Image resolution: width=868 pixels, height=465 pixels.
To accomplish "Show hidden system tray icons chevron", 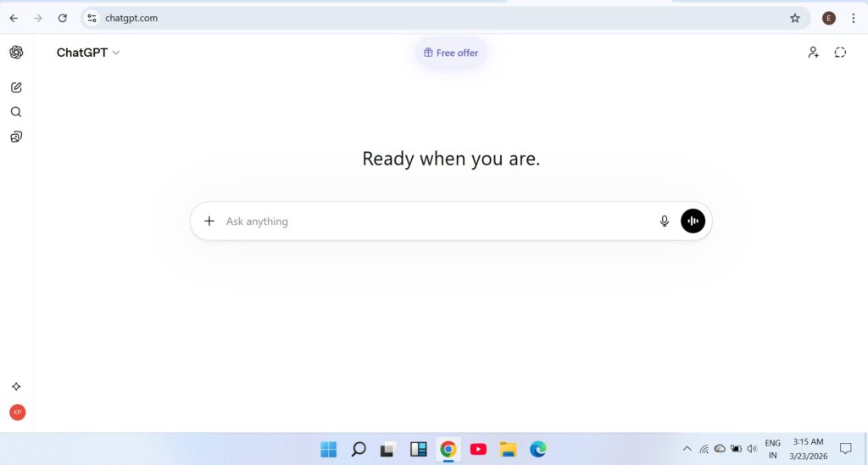I will 687,449.
